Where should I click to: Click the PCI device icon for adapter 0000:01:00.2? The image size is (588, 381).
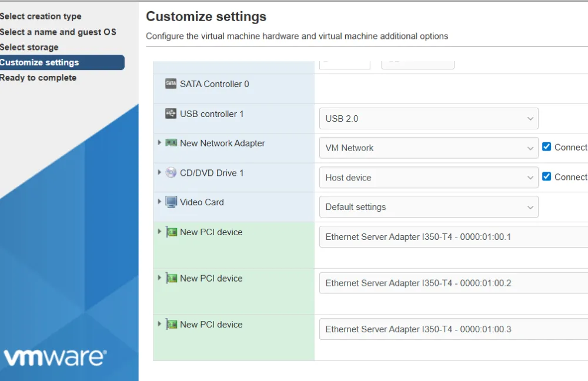(x=171, y=279)
